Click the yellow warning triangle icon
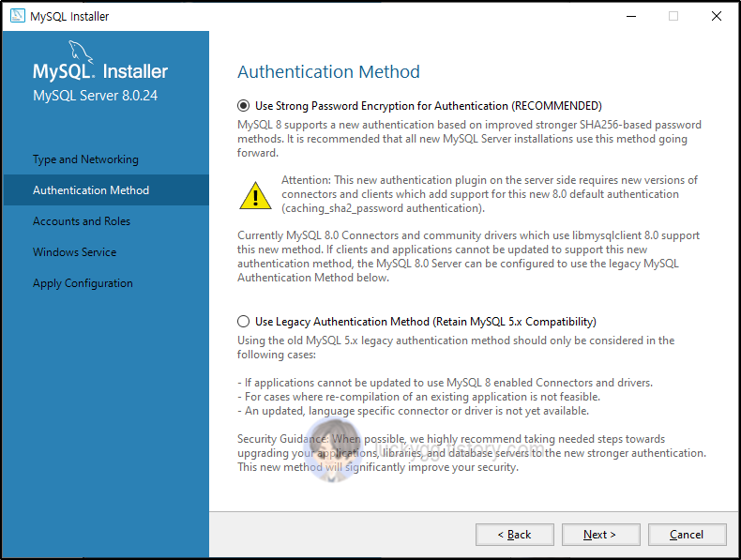This screenshot has height=560, width=741. [x=255, y=195]
